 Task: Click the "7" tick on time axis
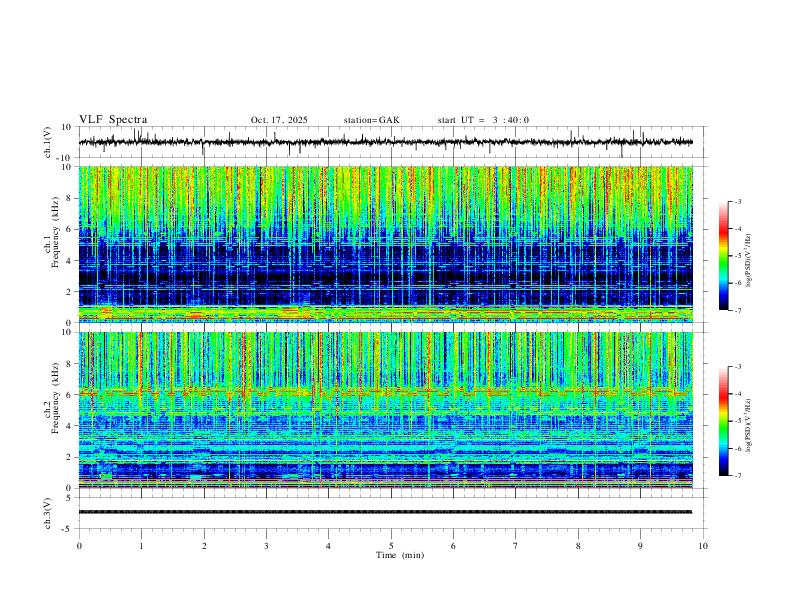pos(516,546)
